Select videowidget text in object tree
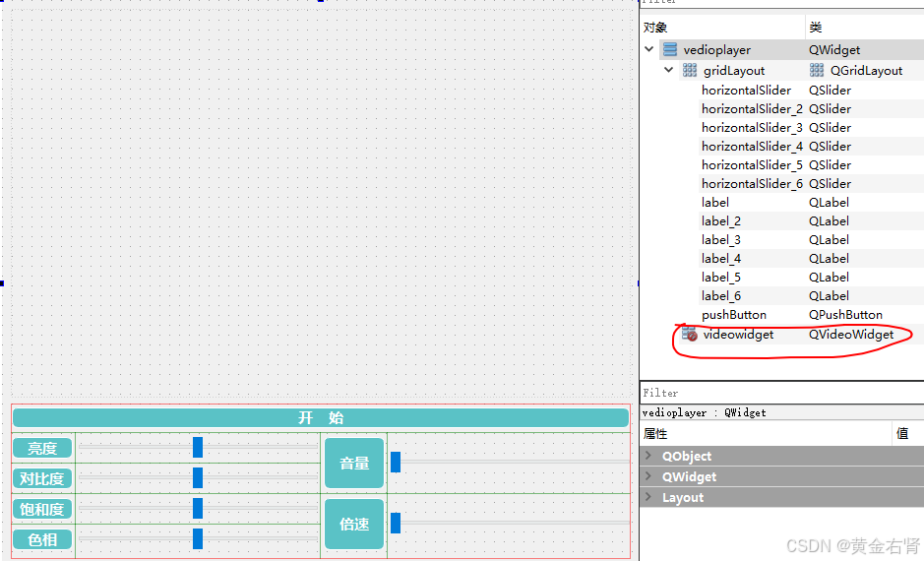The height and width of the screenshot is (561, 924). pyautogui.click(x=738, y=335)
